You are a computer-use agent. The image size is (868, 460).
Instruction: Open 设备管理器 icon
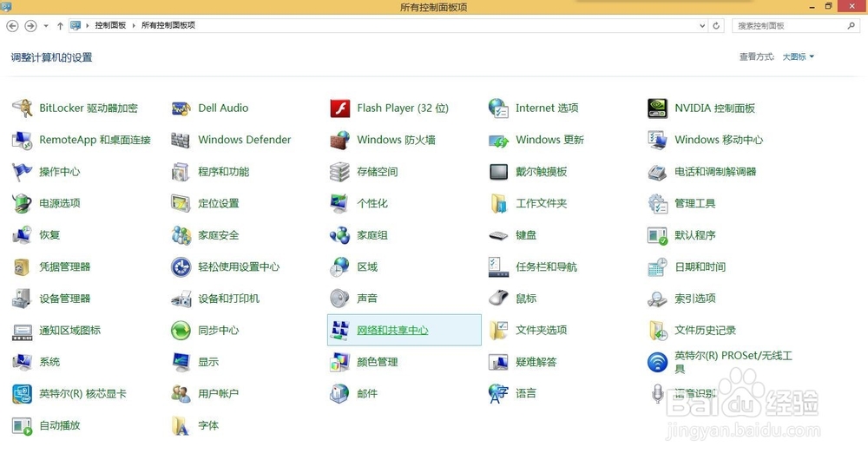(23, 299)
